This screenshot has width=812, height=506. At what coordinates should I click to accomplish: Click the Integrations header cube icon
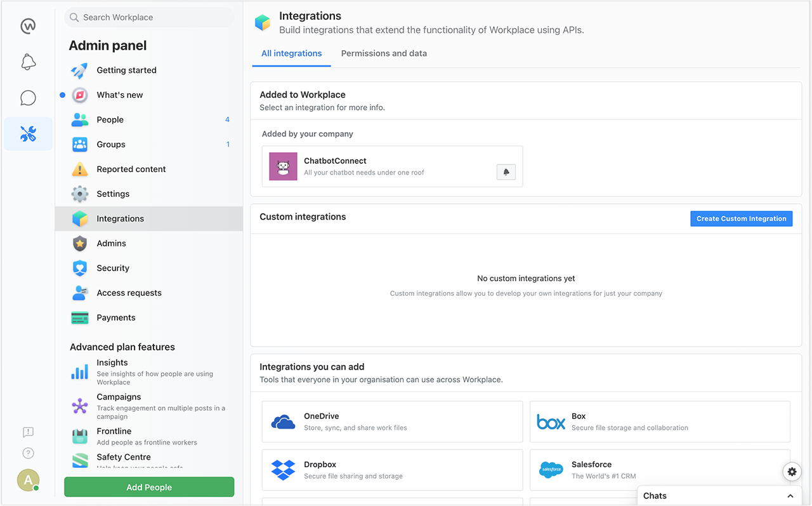[x=263, y=23]
